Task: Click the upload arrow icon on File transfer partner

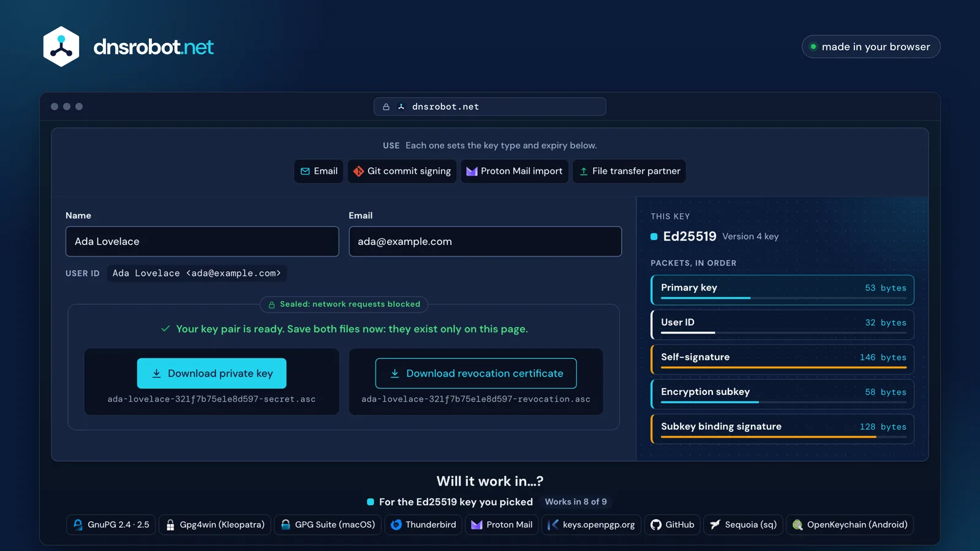Action: [x=584, y=171]
